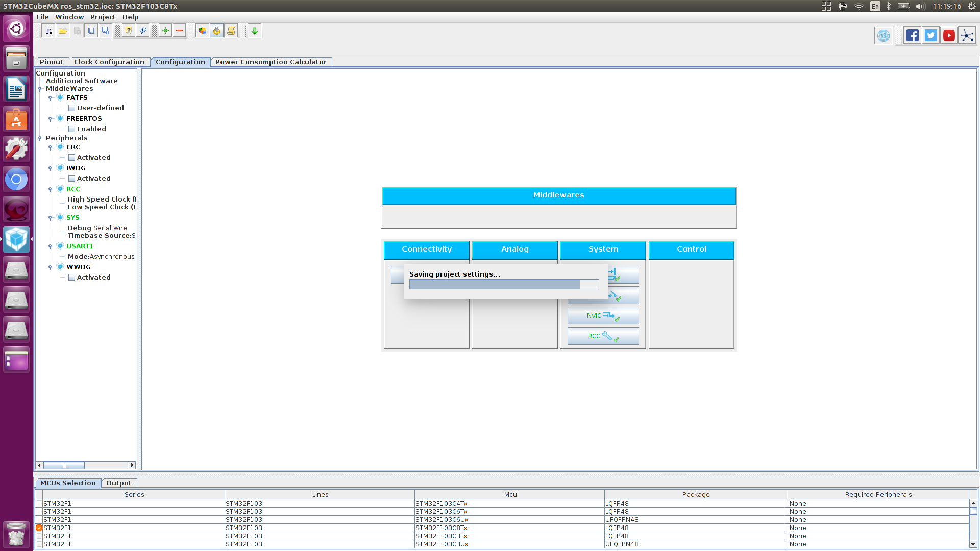
Task: Open the ST Twitter page icon
Action: click(x=931, y=36)
